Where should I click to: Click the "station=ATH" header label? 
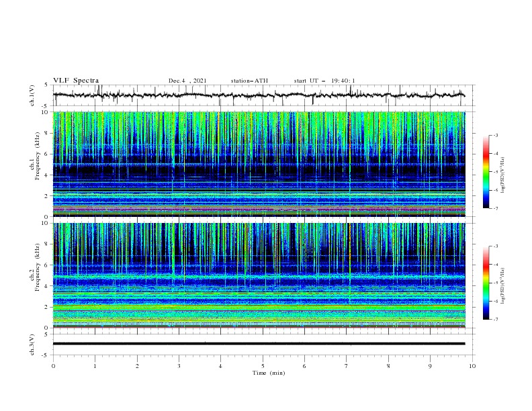tap(249, 81)
